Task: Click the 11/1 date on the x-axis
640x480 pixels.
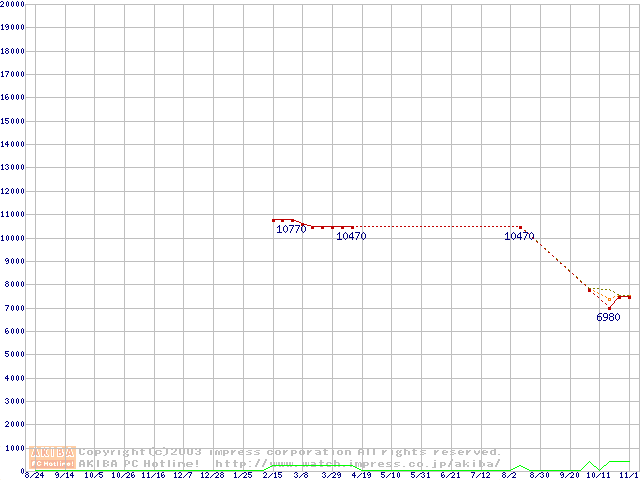Action: coord(629,476)
